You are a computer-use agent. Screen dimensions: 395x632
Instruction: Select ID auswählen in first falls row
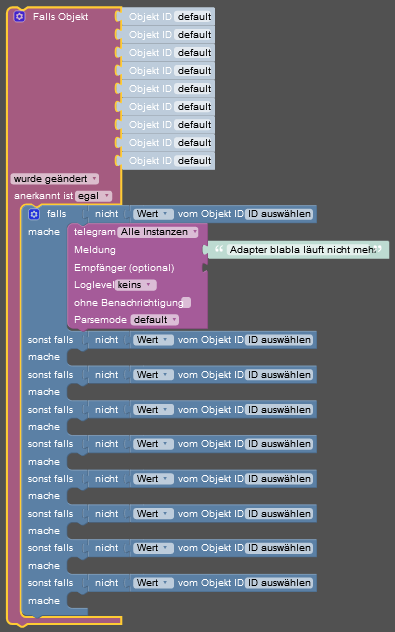click(x=279, y=214)
